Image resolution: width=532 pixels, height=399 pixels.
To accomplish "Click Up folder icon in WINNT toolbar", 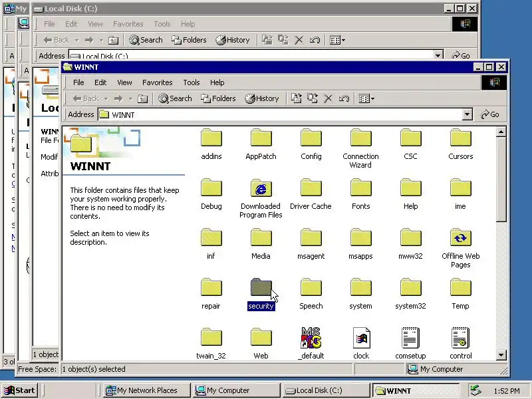I will coord(142,98).
